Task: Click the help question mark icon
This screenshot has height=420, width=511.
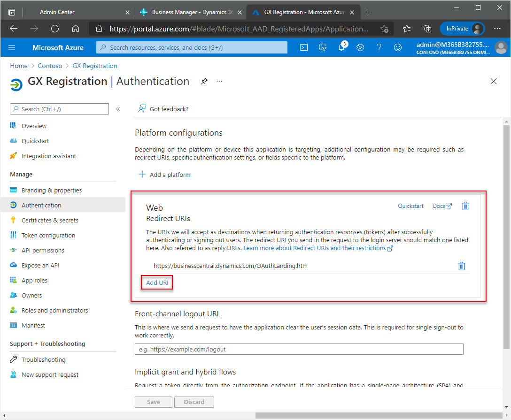Action: tap(379, 47)
